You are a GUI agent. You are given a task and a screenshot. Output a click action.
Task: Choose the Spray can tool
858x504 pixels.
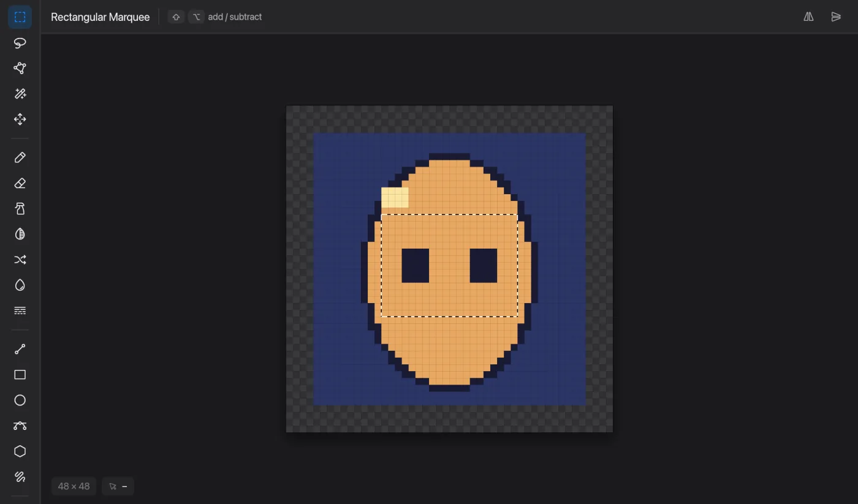20,209
